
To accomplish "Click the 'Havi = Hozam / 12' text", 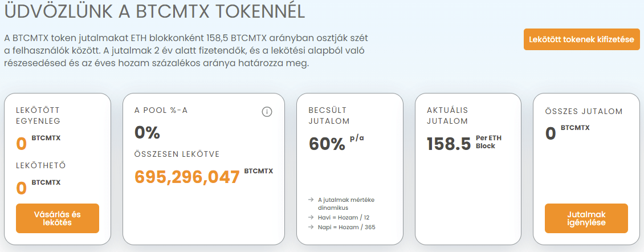I will [x=341, y=217].
